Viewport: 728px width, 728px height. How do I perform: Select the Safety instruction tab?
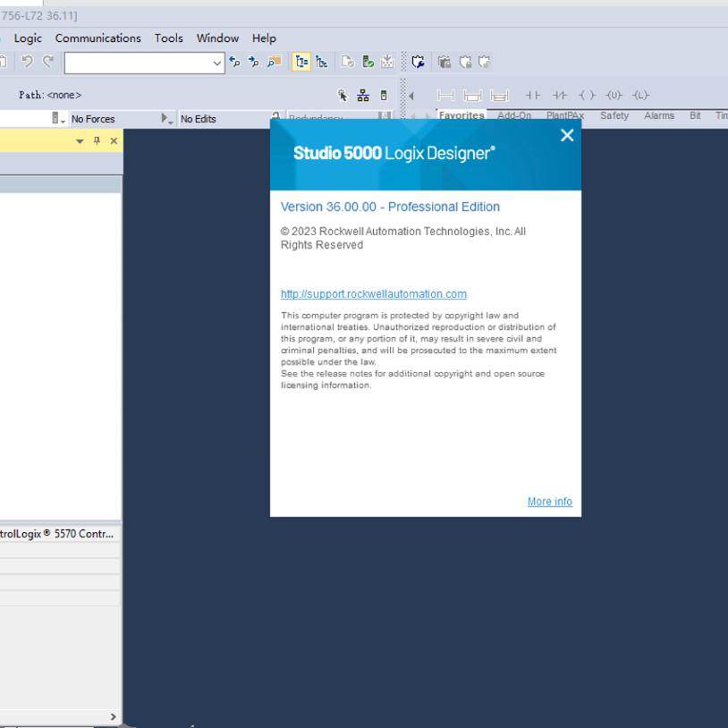click(614, 115)
